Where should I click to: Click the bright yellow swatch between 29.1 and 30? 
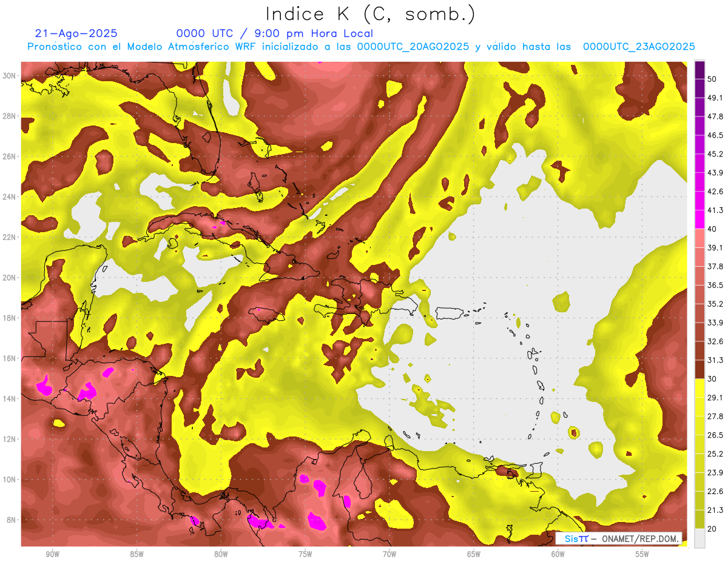[699, 388]
